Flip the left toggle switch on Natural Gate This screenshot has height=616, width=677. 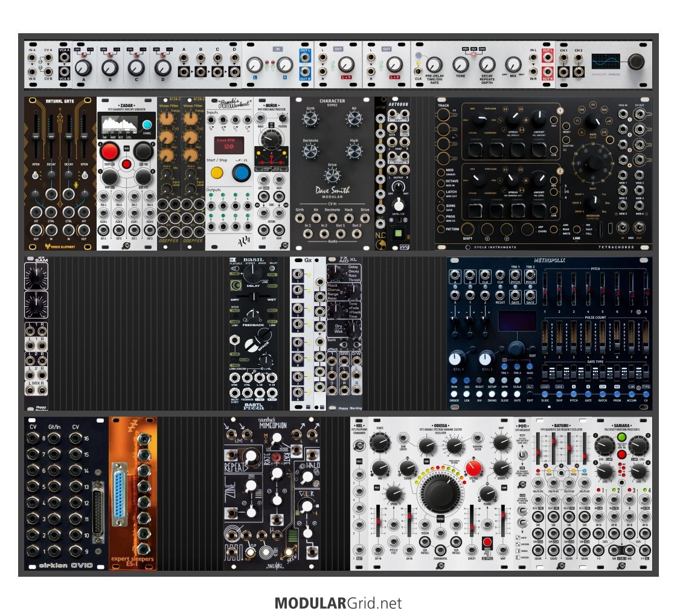click(x=36, y=176)
